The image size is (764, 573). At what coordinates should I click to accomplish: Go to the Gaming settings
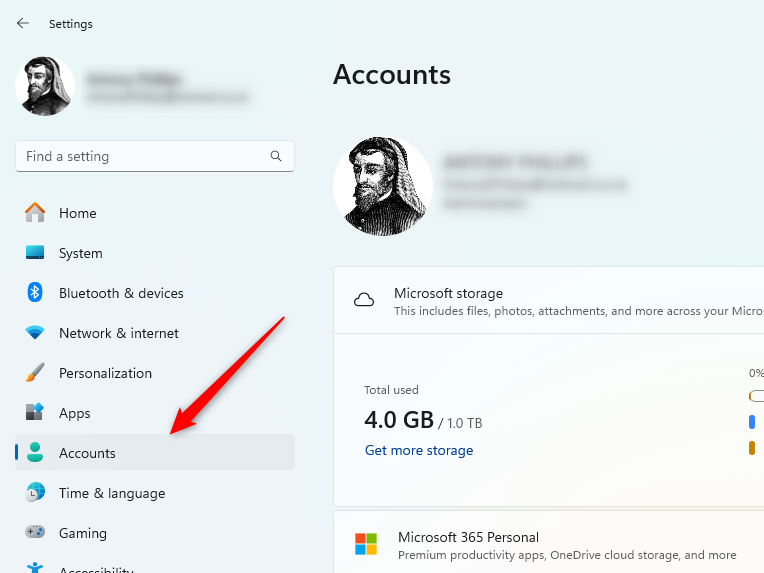[155, 533]
